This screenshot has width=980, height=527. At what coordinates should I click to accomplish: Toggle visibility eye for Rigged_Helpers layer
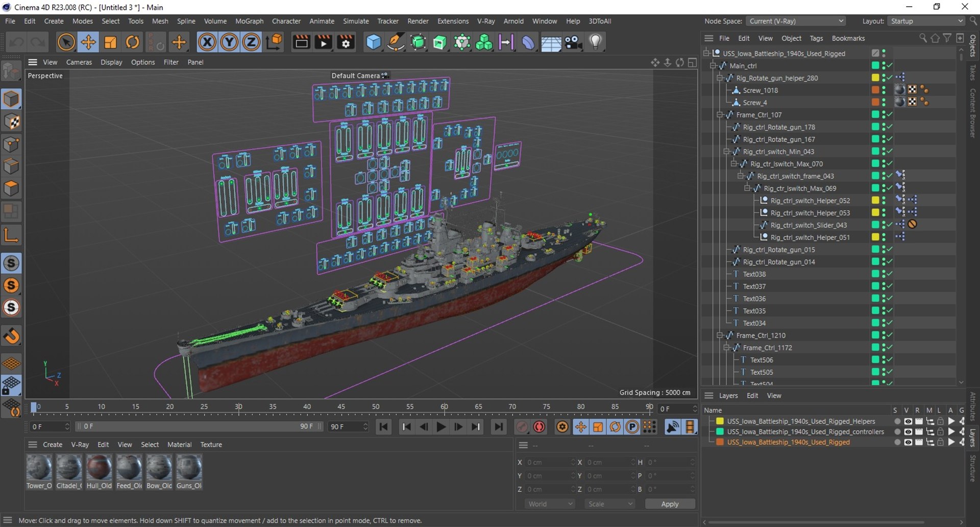click(908, 421)
